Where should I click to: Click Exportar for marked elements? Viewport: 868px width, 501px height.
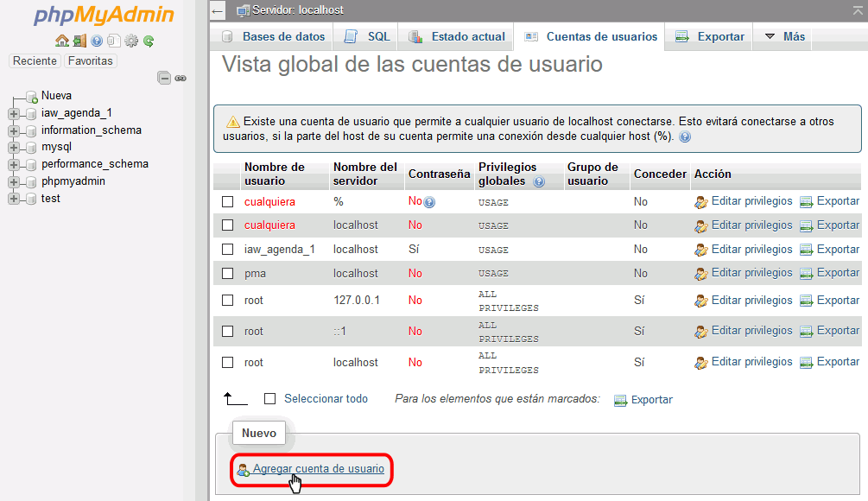(651, 400)
